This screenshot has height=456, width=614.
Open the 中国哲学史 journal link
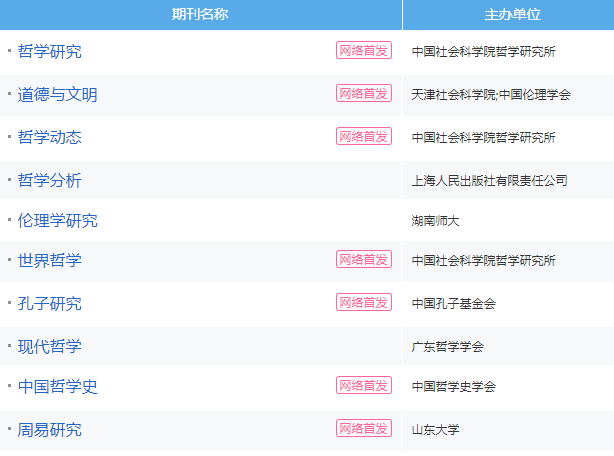pos(58,387)
